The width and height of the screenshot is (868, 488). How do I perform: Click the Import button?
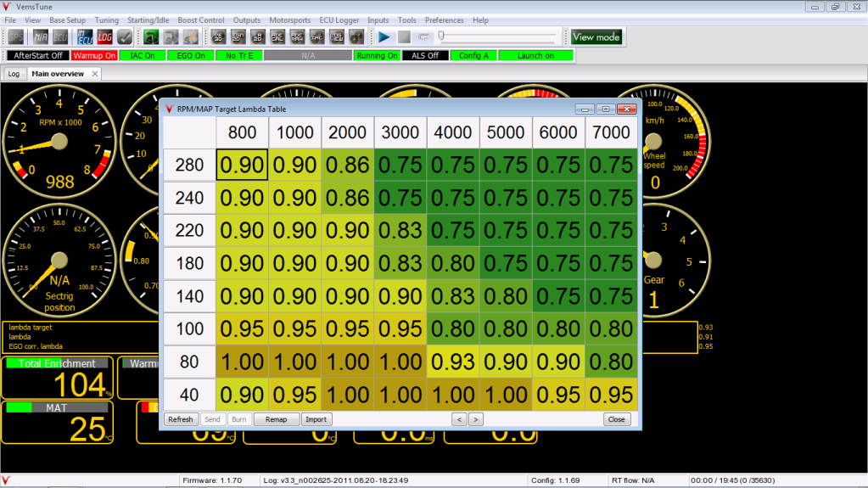click(316, 419)
